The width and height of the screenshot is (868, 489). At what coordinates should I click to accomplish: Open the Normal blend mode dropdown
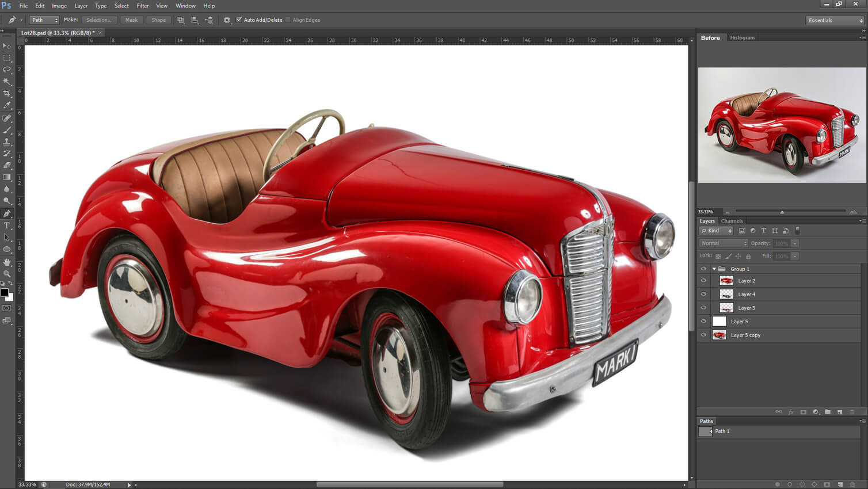pos(724,243)
